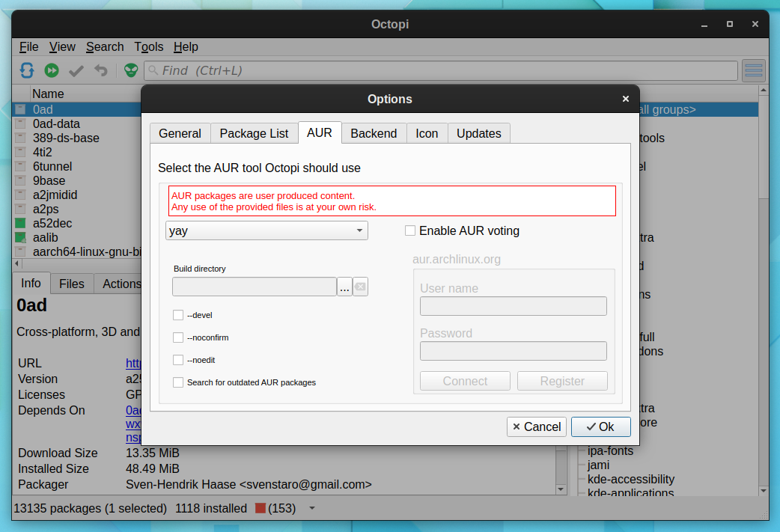The height and width of the screenshot is (532, 780).
Task: Click the sync database refresh icon
Action: pyautogui.click(x=27, y=70)
